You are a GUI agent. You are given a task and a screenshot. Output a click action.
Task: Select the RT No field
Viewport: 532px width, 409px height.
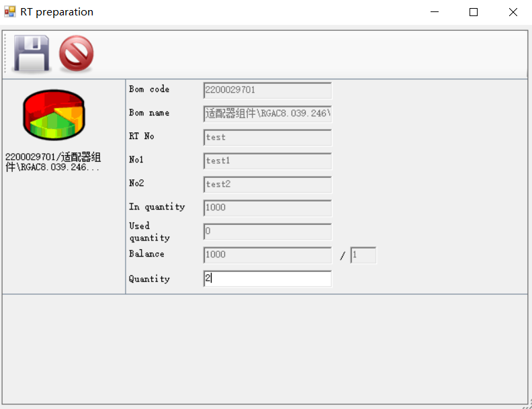pyautogui.click(x=267, y=137)
